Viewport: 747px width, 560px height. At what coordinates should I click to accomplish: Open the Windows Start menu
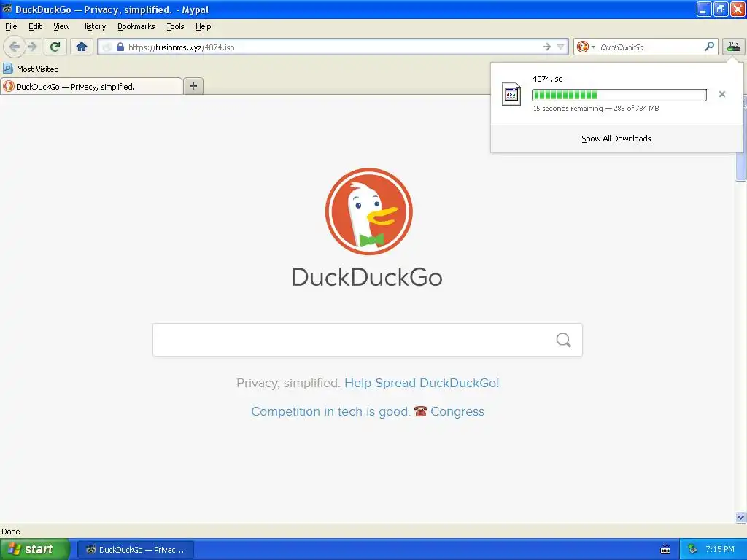(35, 549)
